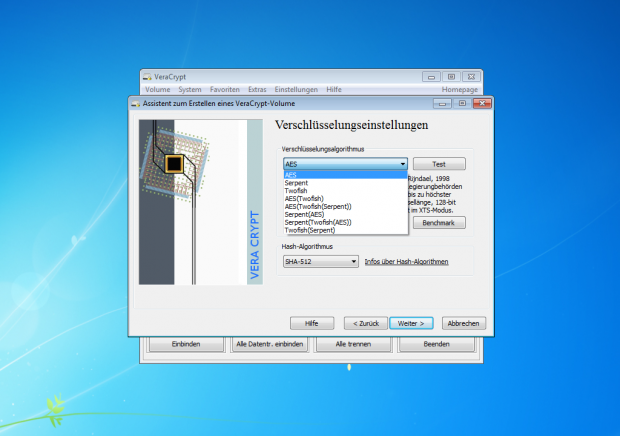Open Hilfe menu in VeraCrypt menu bar

coord(334,89)
